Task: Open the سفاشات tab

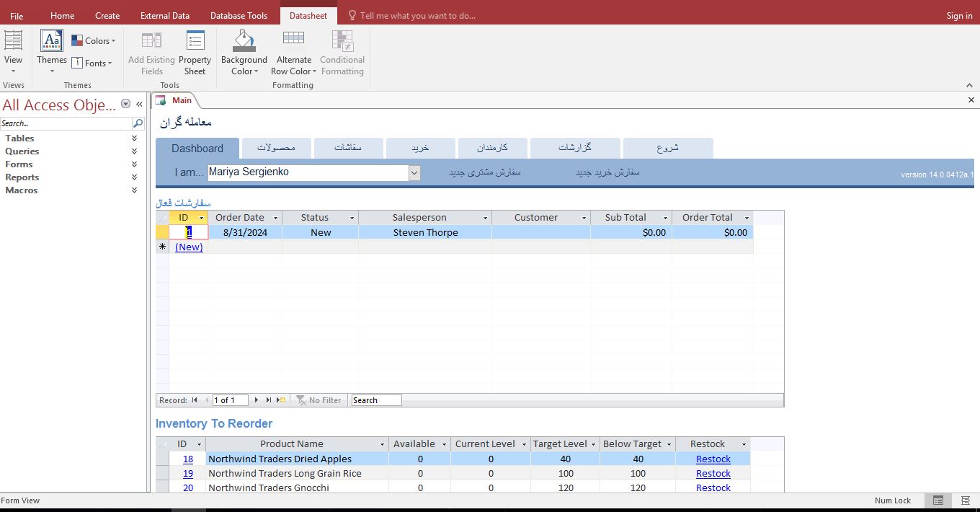Action: [348, 148]
